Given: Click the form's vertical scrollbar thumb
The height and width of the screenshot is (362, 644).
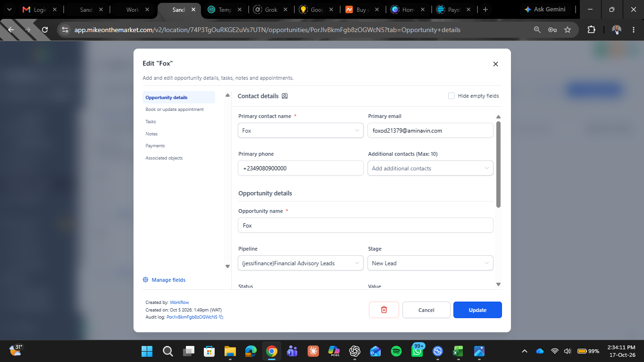Looking at the screenshot, I should 498,164.
